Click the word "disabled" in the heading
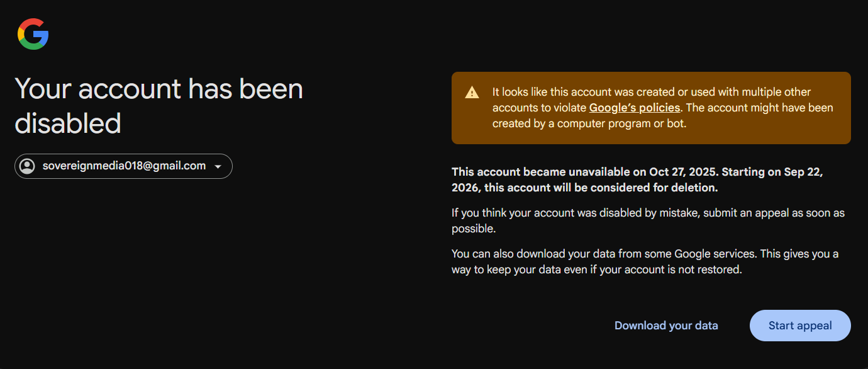868x369 pixels. click(68, 123)
